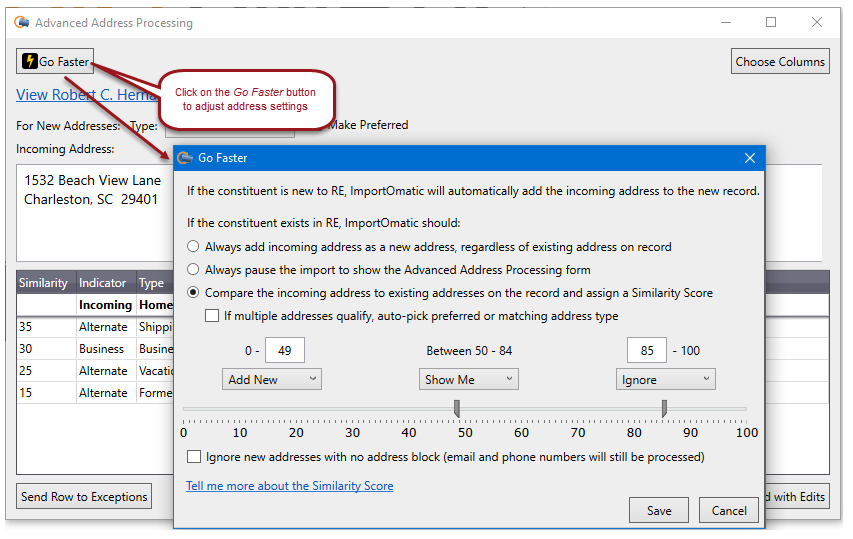This screenshot has height=539, width=853.
Task: Click Cancel in Go Faster dialog
Action: tap(728, 510)
